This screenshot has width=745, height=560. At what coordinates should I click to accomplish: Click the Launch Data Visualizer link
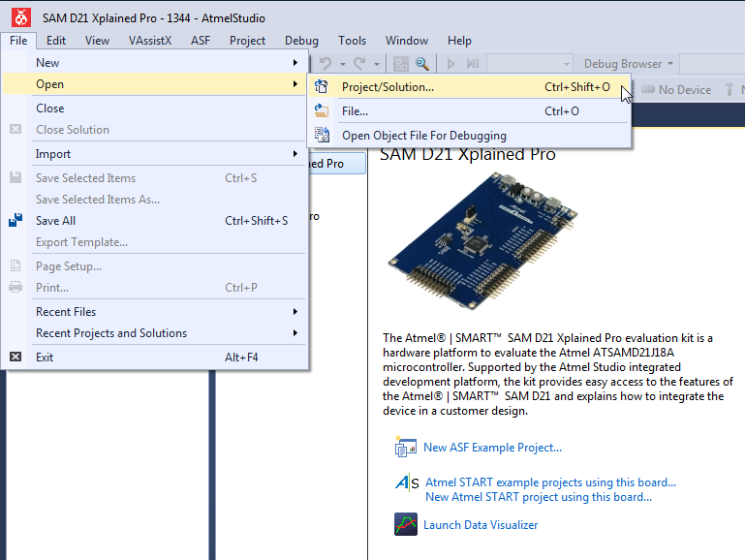[480, 525]
